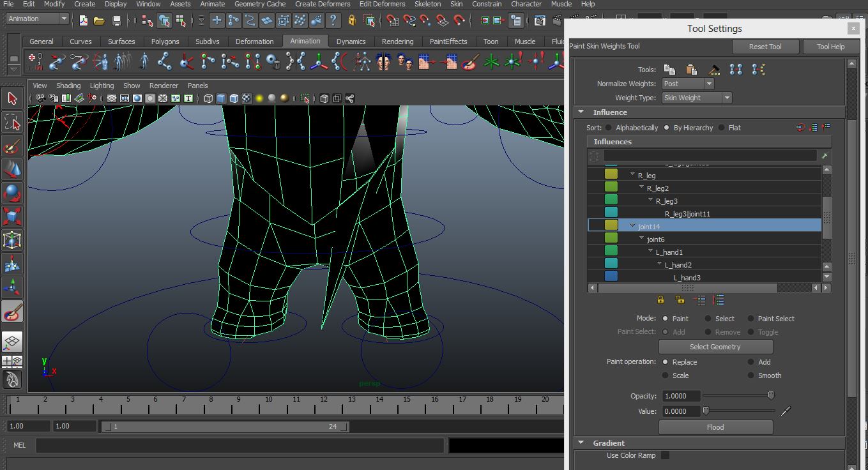Select the Paste skin weights tool icon

pyautogui.click(x=691, y=69)
